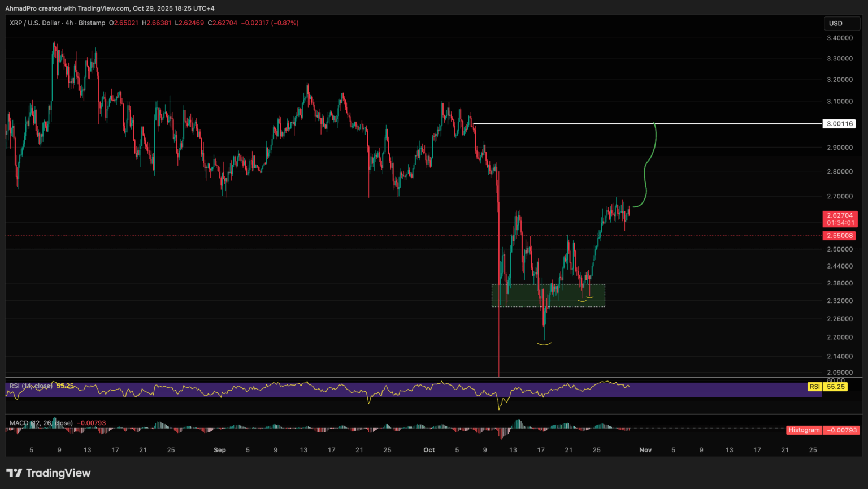The height and width of the screenshot is (489, 868).
Task: Click the Oct month label on the time axis
Action: coord(429,450)
